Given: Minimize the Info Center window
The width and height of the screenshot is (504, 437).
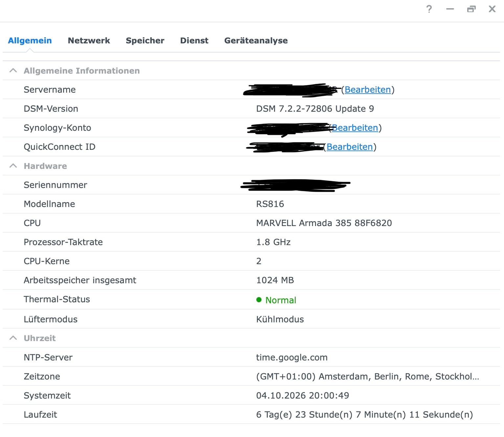Looking at the screenshot, I should [450, 9].
